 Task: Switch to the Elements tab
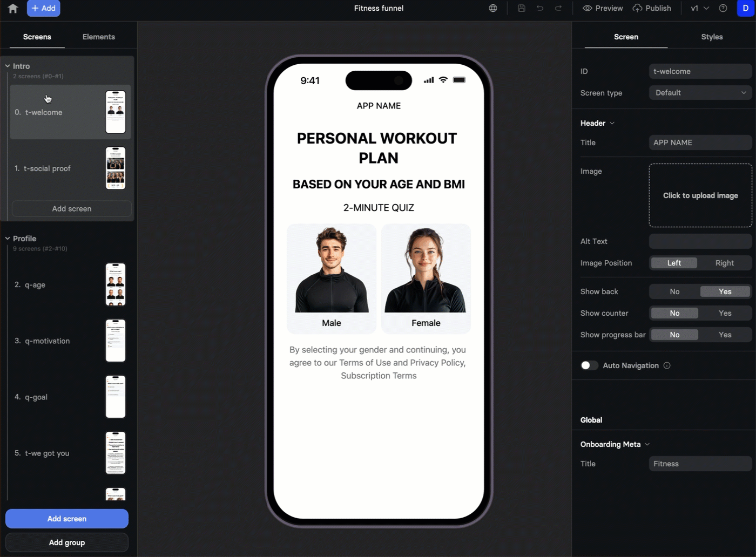pos(98,37)
